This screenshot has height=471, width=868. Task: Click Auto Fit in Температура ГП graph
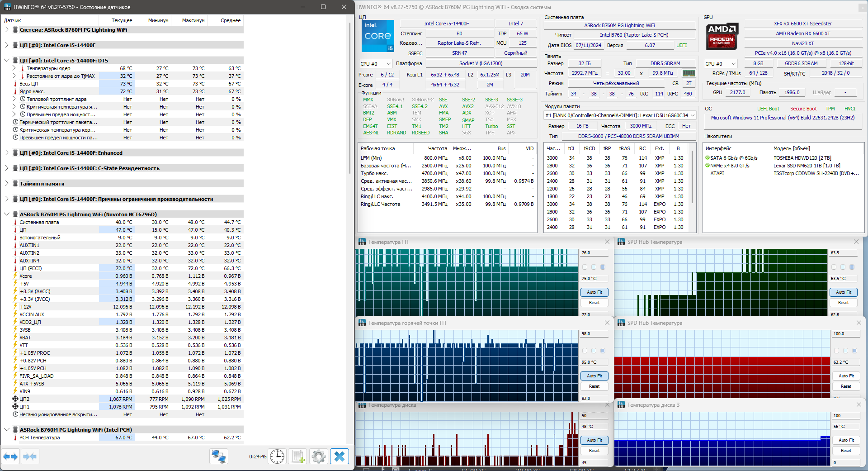tap(594, 292)
